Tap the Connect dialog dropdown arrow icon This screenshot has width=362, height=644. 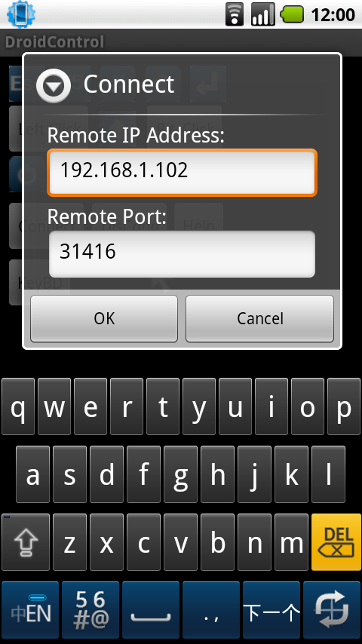click(x=53, y=85)
